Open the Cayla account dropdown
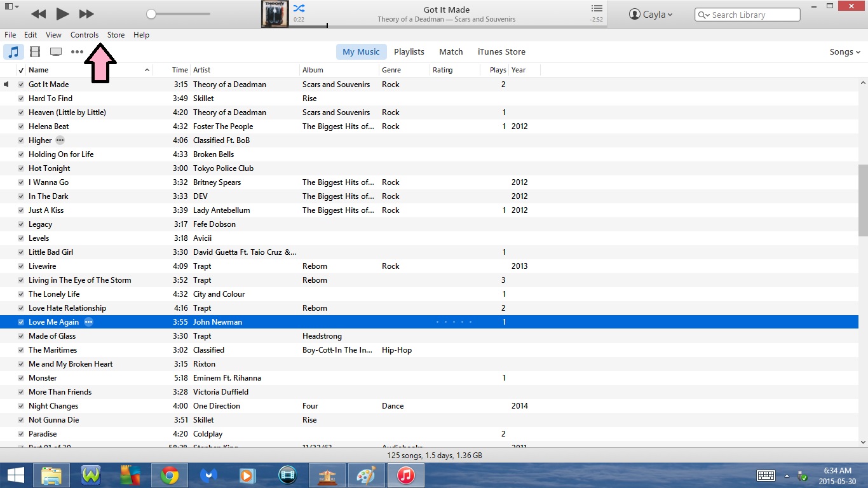 pos(651,15)
